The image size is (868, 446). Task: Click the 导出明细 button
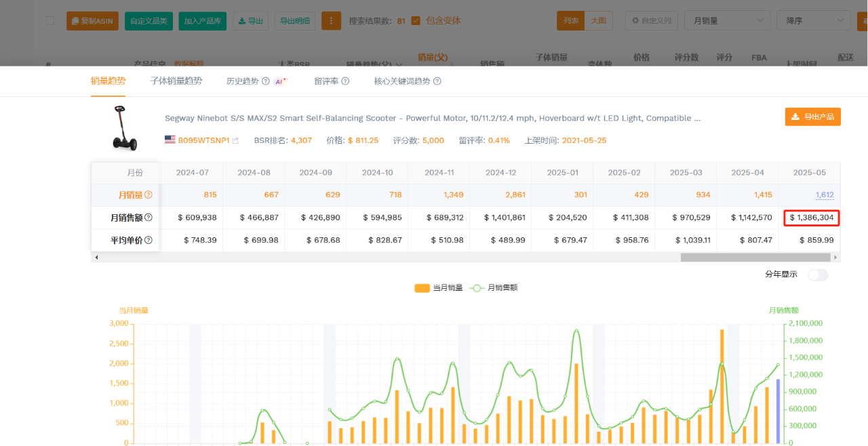[x=295, y=21]
